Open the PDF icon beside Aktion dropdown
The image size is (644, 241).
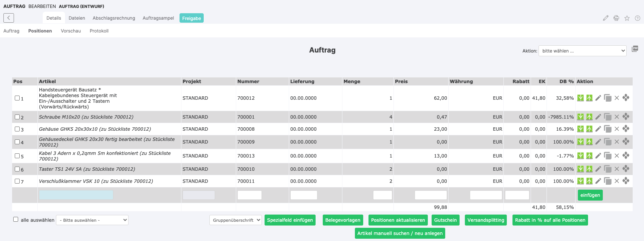point(635,49)
